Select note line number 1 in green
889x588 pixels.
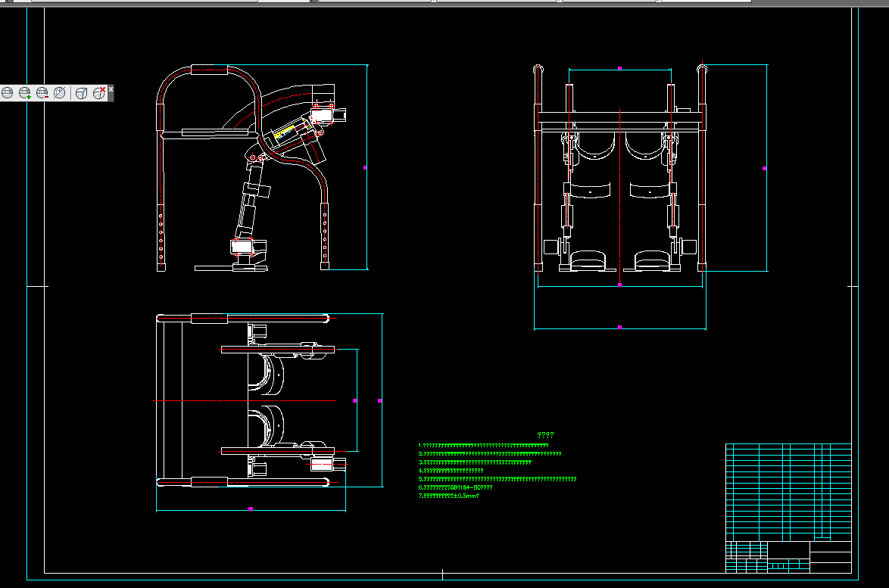[483, 446]
